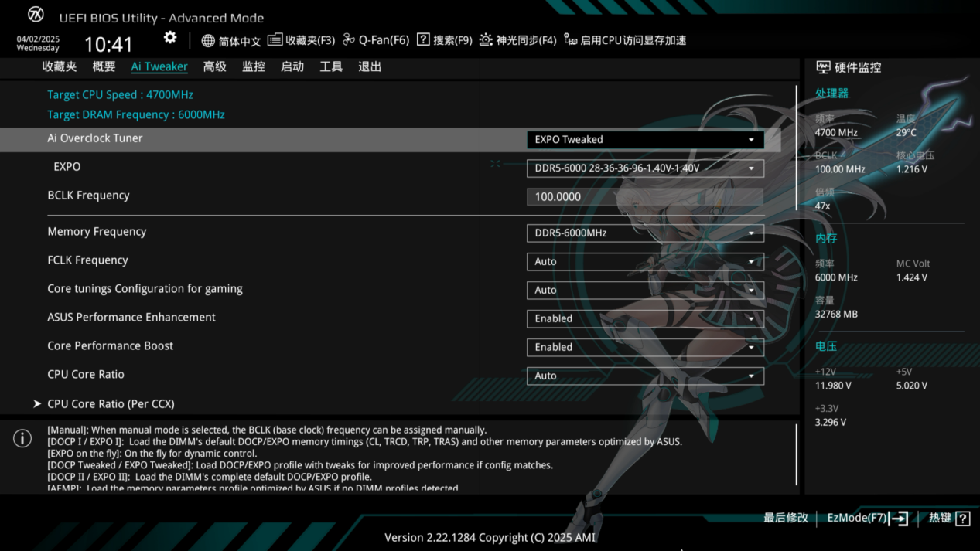Switch to the 高级 tab
Viewport: 980px width, 551px height.
click(x=214, y=66)
